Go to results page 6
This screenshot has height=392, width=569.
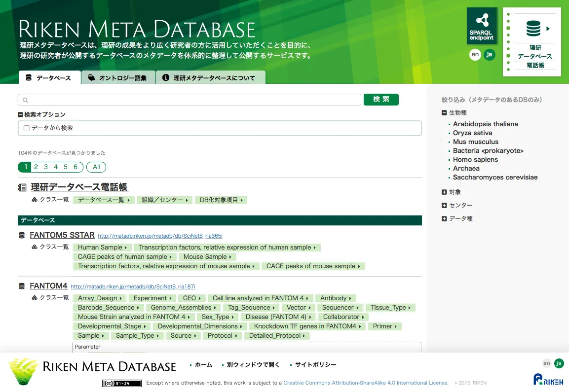pos(76,167)
